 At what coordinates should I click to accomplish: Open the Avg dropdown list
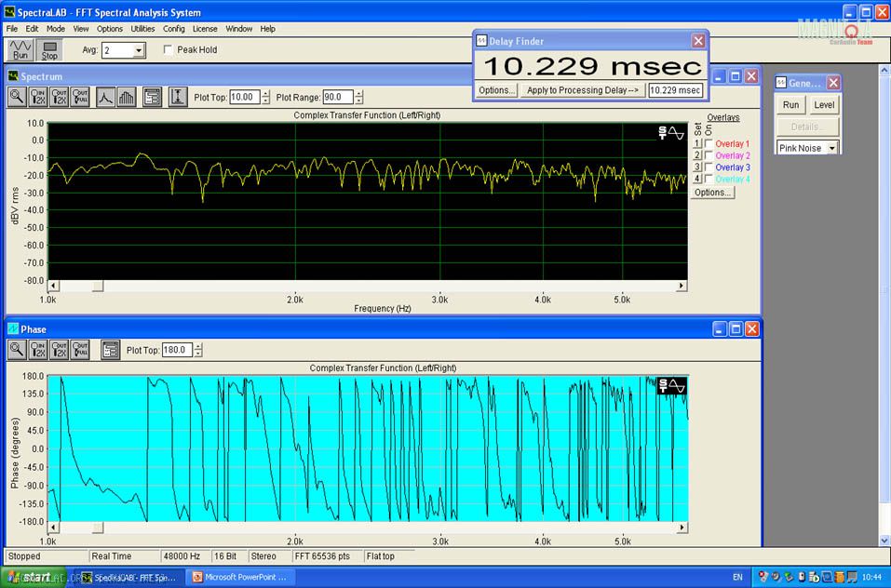click(139, 50)
